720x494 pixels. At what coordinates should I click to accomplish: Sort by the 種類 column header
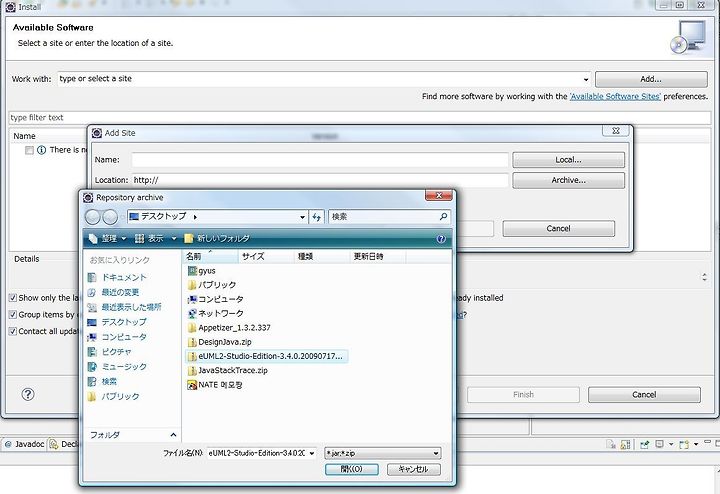pos(322,256)
